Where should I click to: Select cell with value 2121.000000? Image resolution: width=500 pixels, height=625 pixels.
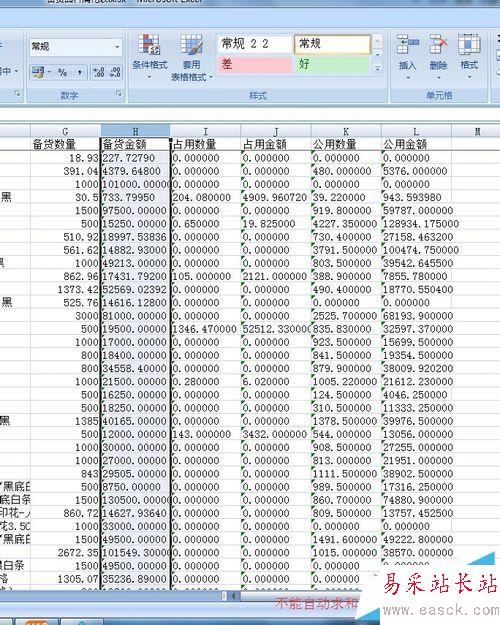tap(276, 276)
